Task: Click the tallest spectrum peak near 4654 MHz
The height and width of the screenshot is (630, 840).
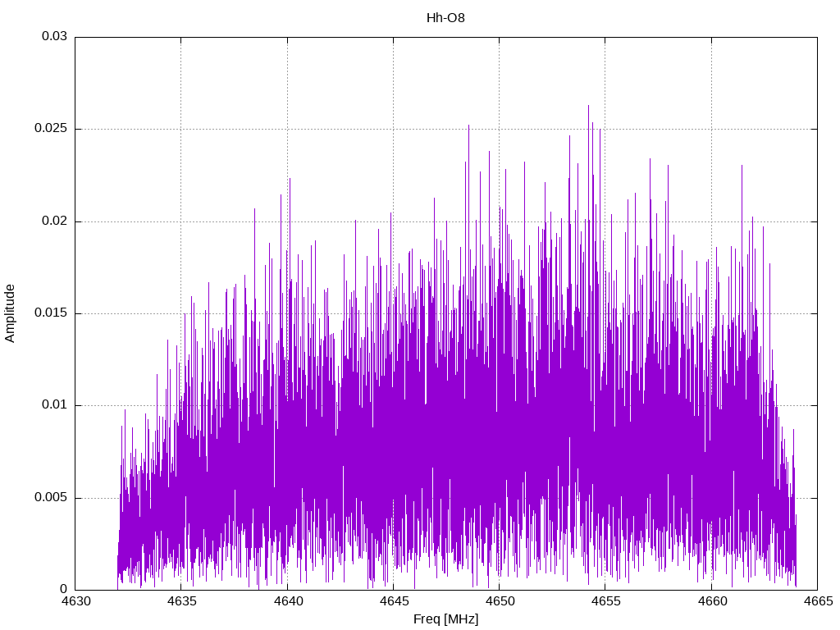Action: 588,107
